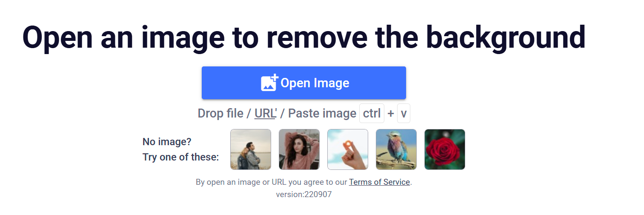Choose the woman in pink sweater sample
The width and height of the screenshot is (644, 215).
point(299,149)
